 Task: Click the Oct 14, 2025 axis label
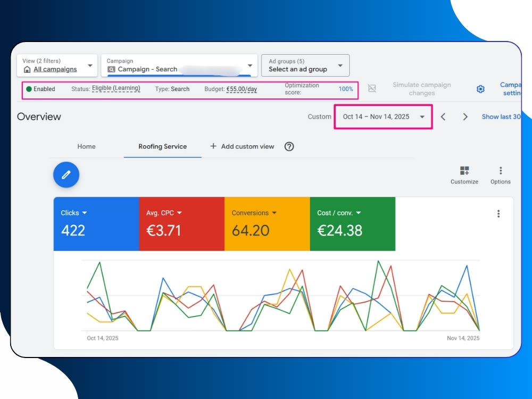[103, 338]
